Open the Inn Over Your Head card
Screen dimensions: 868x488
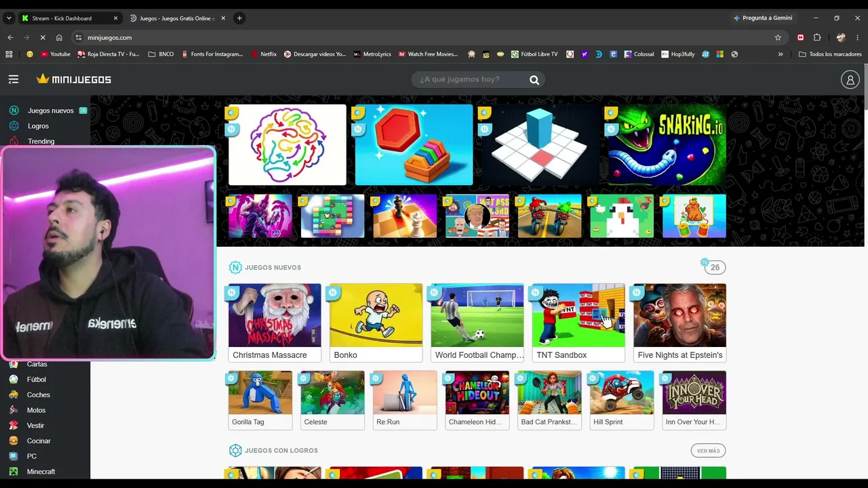point(694,400)
